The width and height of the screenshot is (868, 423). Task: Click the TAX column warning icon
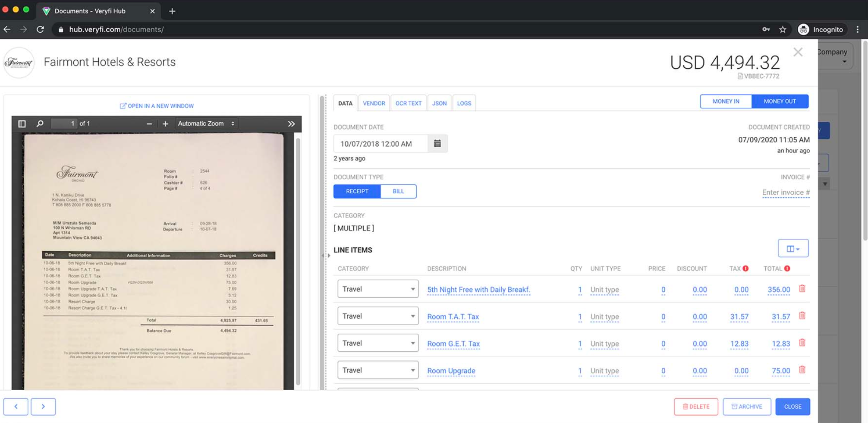(x=745, y=268)
